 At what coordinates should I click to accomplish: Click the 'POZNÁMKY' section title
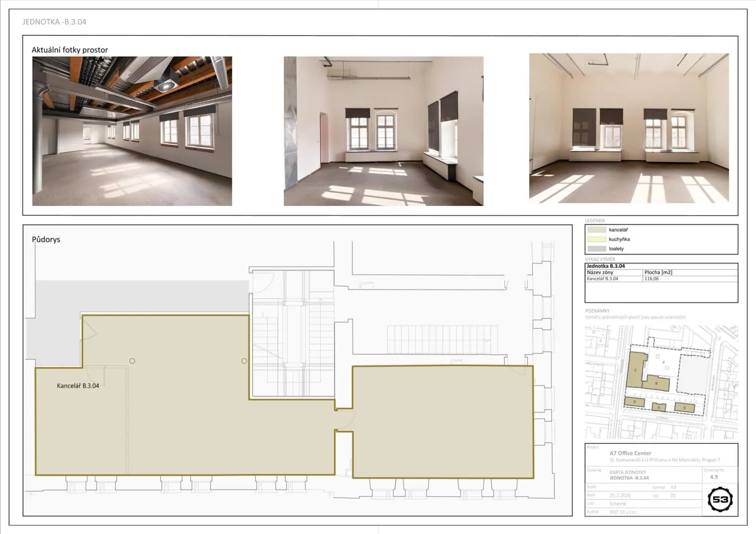point(597,311)
